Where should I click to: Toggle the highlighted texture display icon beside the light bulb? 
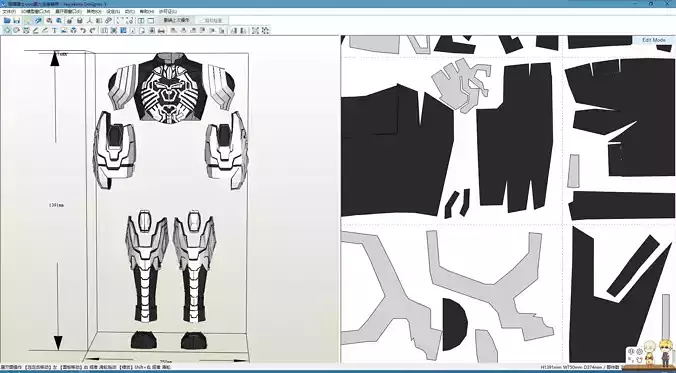(38, 20)
